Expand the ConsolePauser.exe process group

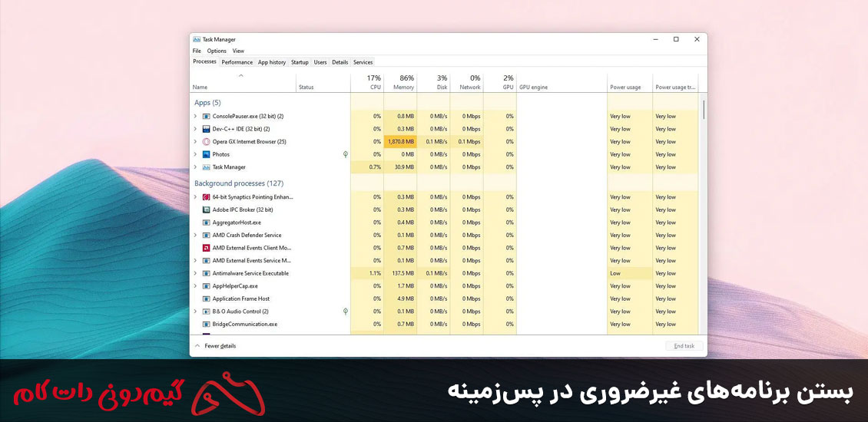click(x=195, y=116)
